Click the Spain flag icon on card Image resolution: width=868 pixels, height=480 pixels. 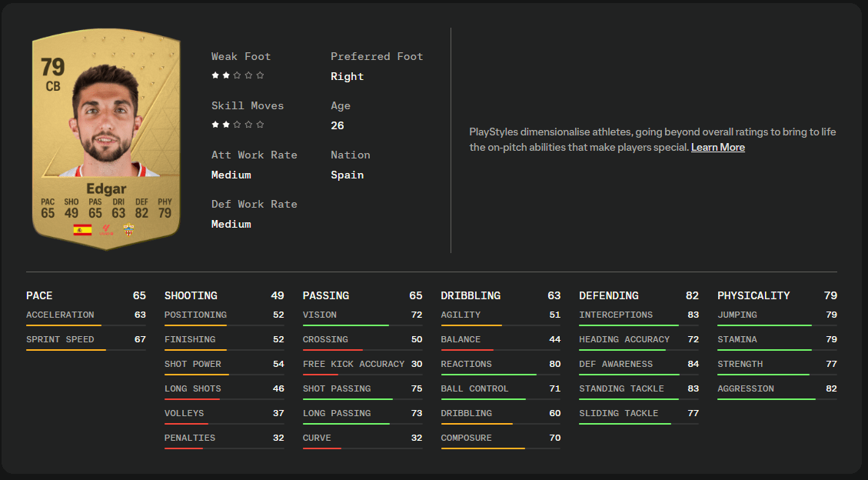[82, 230]
